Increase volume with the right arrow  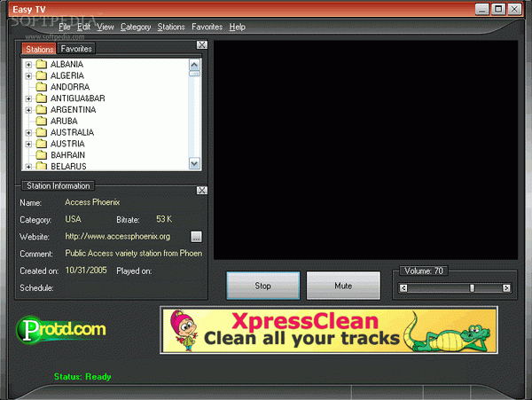pyautogui.click(x=506, y=288)
